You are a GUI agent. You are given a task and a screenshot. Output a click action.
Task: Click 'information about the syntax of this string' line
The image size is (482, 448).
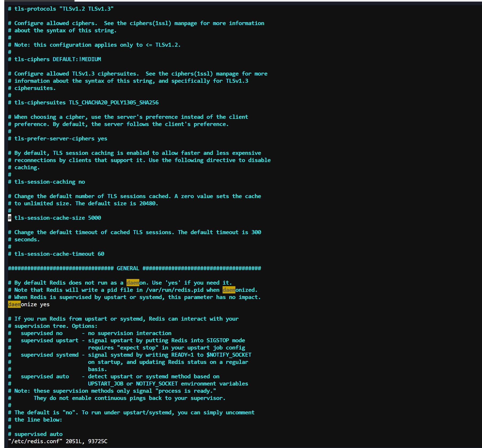[128, 81]
